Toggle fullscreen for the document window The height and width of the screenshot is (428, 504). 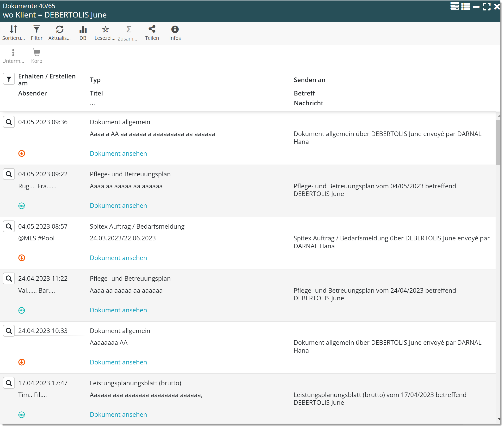tap(486, 6)
